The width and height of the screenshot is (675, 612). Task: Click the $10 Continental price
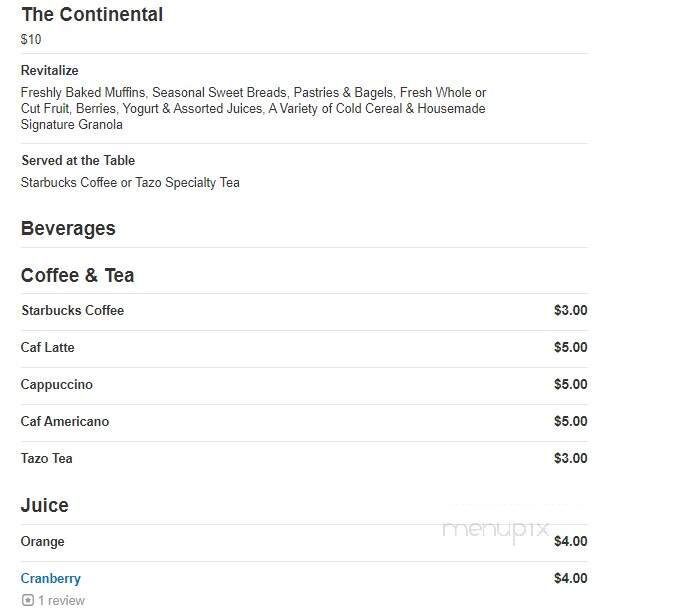[31, 39]
